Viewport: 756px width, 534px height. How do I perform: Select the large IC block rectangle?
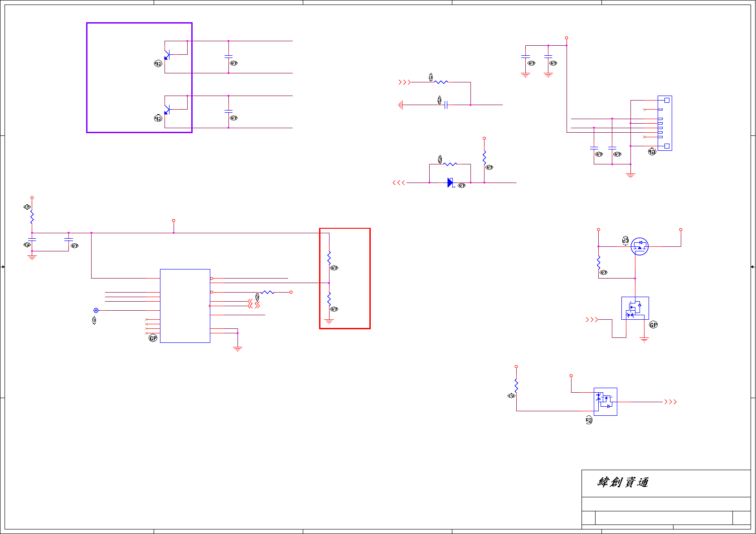click(185, 306)
